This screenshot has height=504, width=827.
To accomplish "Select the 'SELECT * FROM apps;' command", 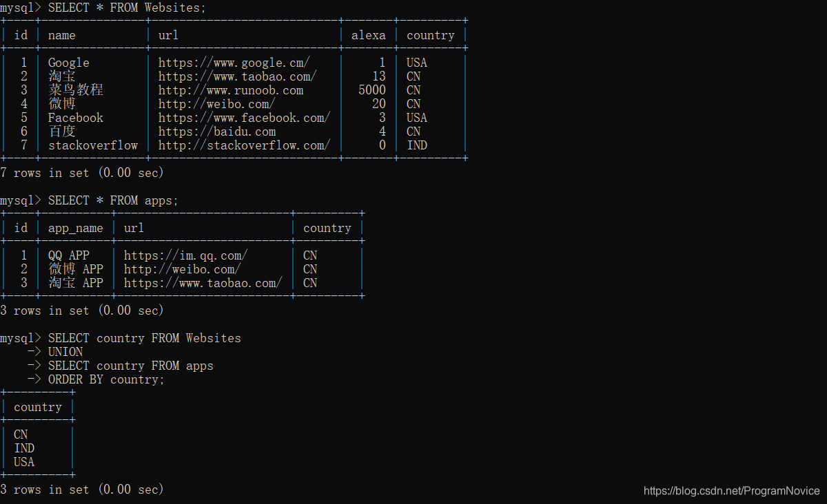I will 113,200.
